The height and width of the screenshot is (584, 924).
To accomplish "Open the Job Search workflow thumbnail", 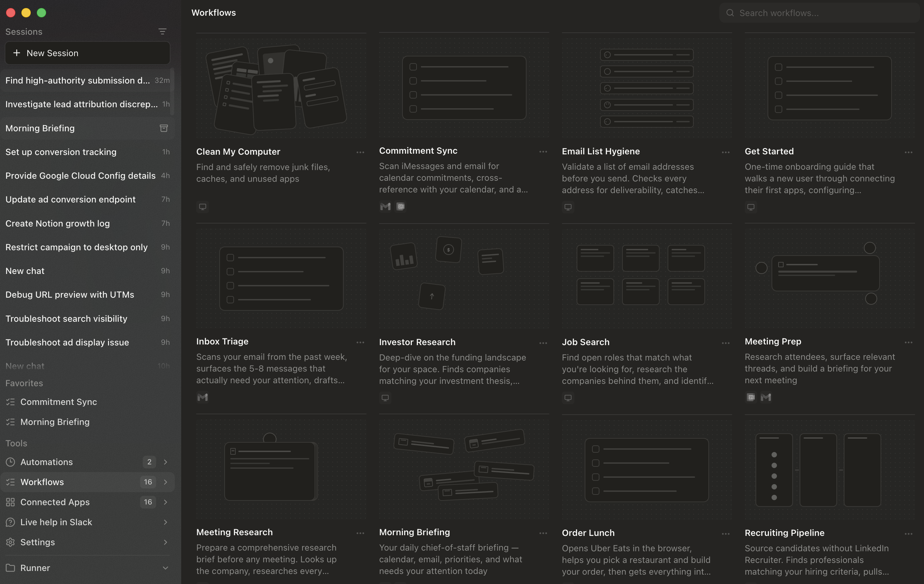I will pyautogui.click(x=647, y=275).
